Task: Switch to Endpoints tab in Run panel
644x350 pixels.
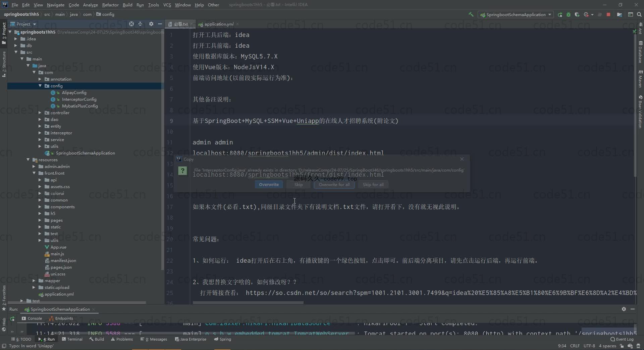Action: 61,318
